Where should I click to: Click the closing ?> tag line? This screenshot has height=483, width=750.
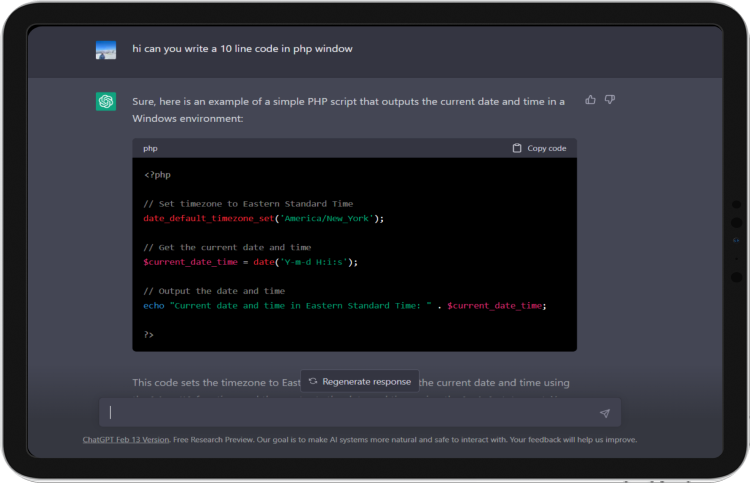click(149, 334)
